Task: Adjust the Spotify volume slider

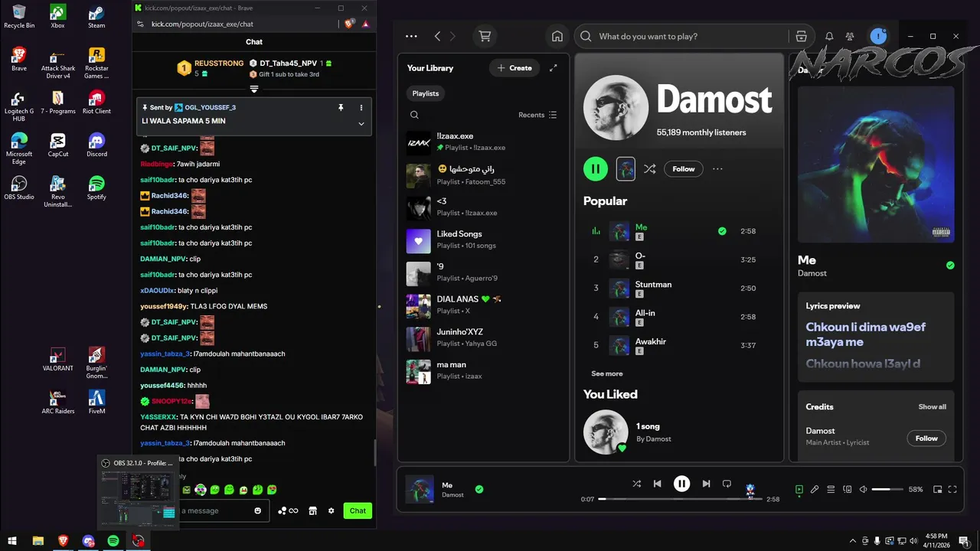Action: click(887, 489)
